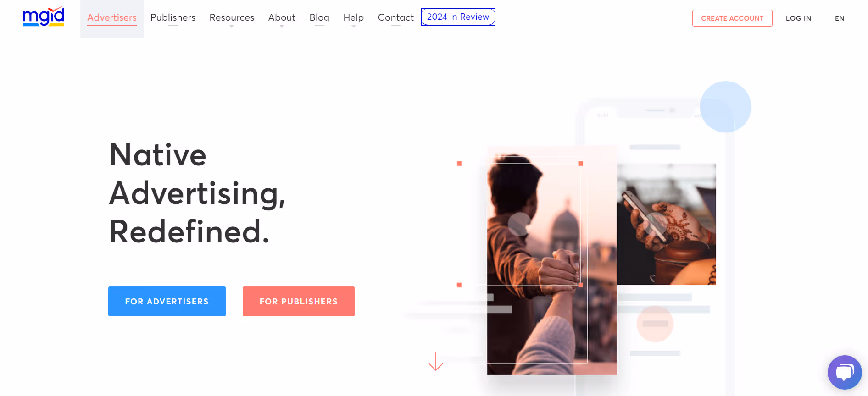The height and width of the screenshot is (396, 868).
Task: Click the FOR PUBLISHERS button
Action: pos(299,301)
